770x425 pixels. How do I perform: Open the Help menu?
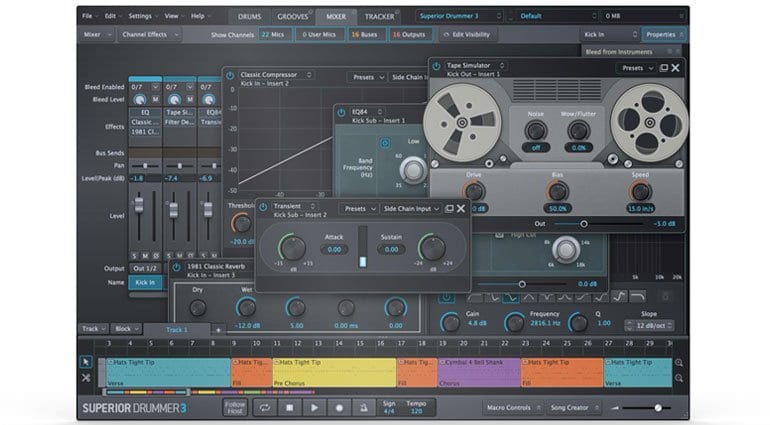tap(200, 16)
